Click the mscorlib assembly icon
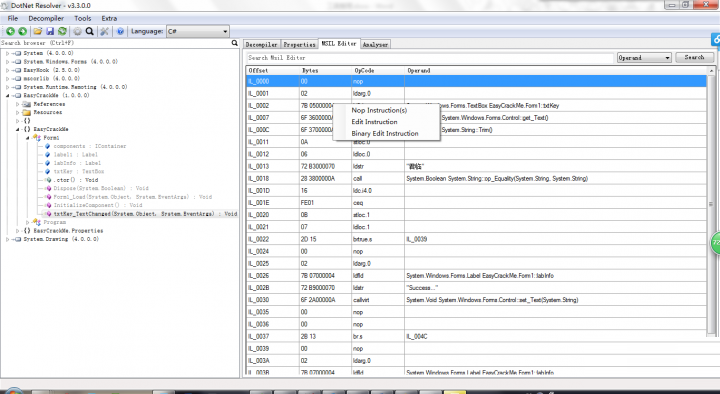Viewport: 720px width, 394px height. [18, 79]
